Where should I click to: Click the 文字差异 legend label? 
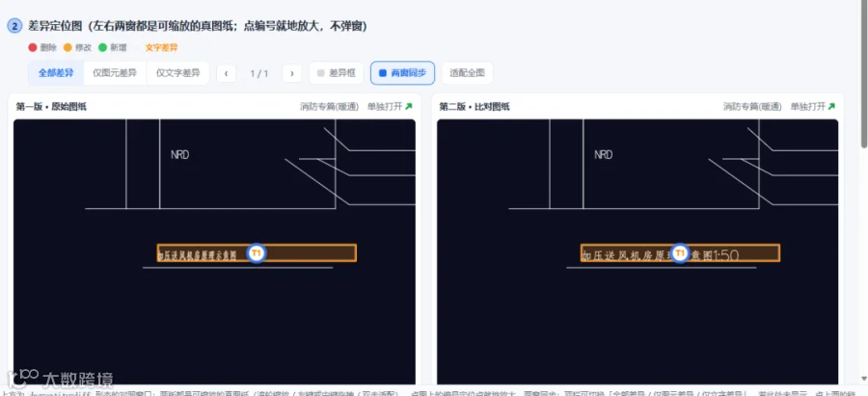coord(161,47)
